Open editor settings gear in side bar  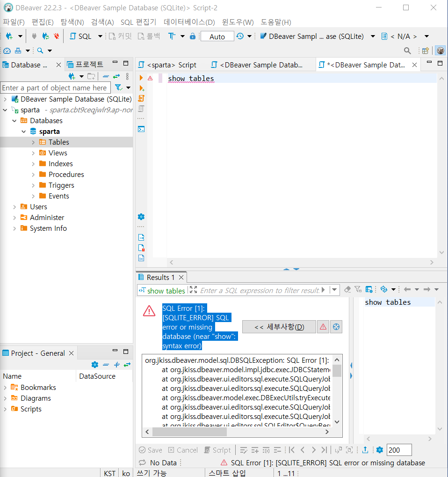click(x=141, y=217)
